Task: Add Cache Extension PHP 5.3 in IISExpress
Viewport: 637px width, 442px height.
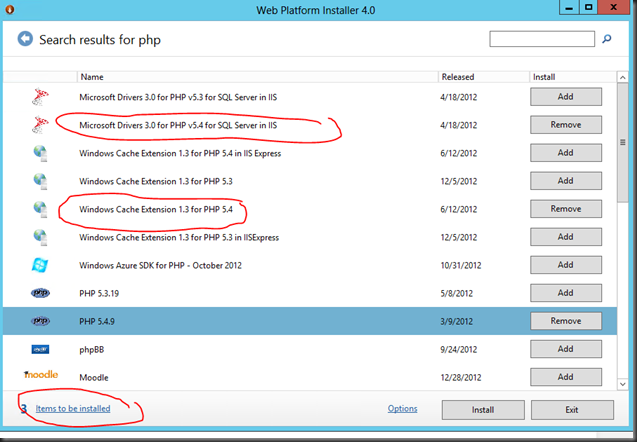Action: click(566, 237)
